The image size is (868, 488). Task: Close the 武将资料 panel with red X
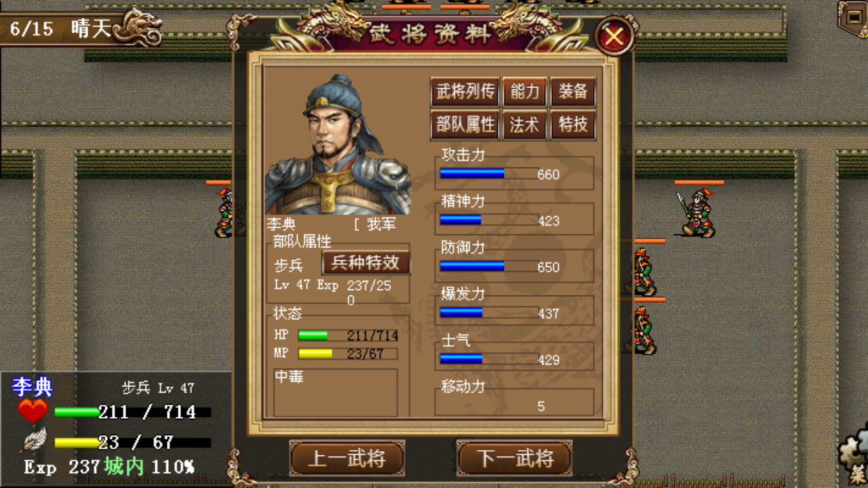point(614,36)
